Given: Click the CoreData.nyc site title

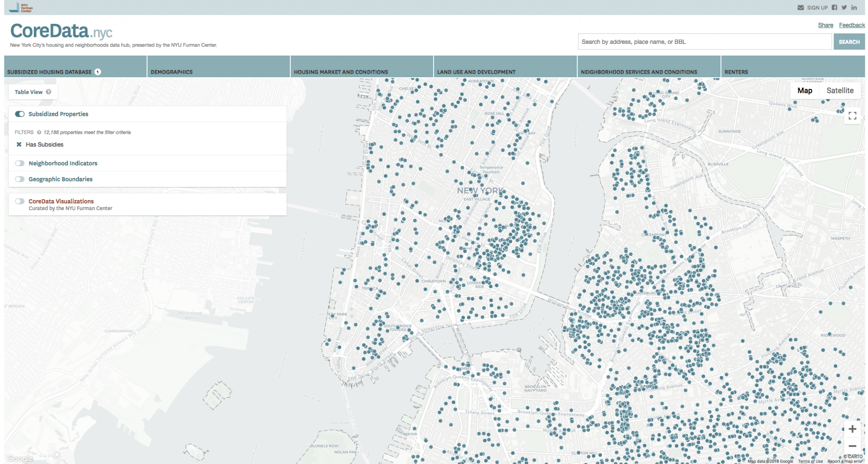Looking at the screenshot, I should (61, 31).
